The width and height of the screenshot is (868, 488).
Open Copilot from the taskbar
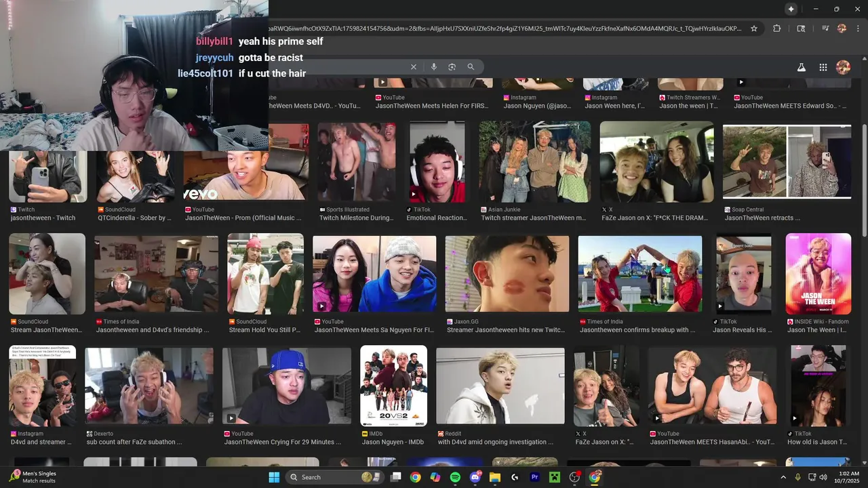[x=435, y=477]
